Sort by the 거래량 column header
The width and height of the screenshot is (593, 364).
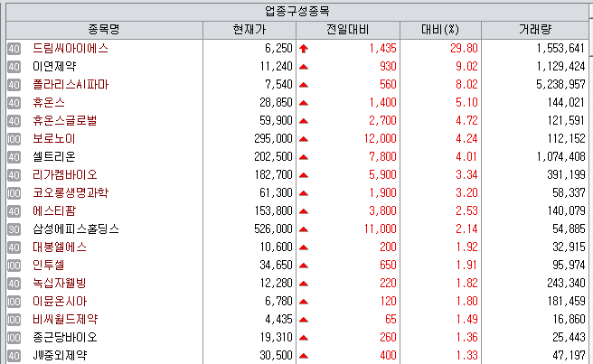click(535, 30)
